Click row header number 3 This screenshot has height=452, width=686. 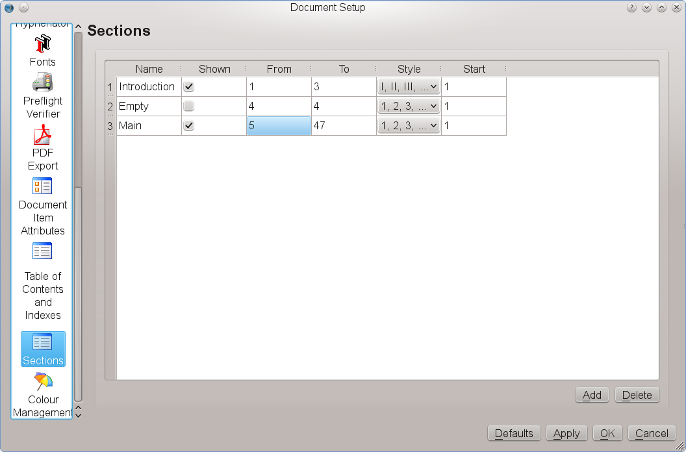[110, 126]
